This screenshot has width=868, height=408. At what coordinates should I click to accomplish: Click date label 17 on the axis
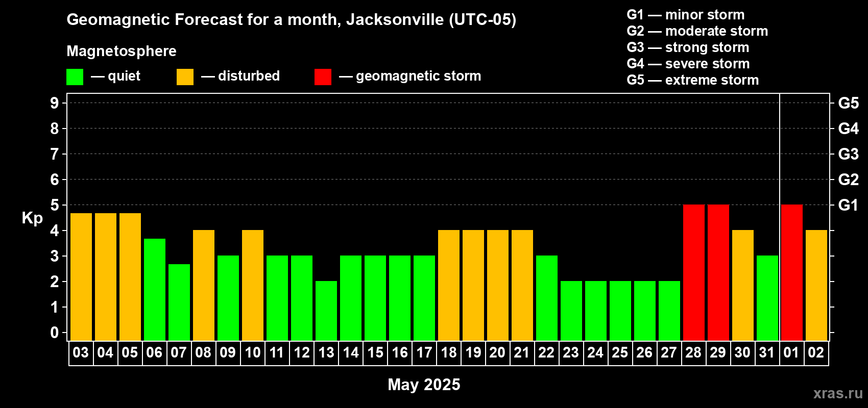424,352
